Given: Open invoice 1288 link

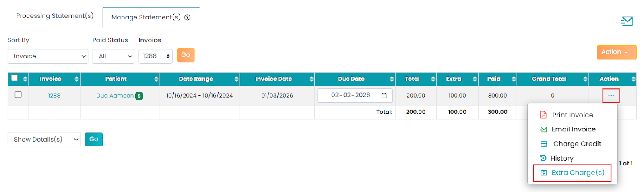Looking at the screenshot, I should (x=54, y=96).
